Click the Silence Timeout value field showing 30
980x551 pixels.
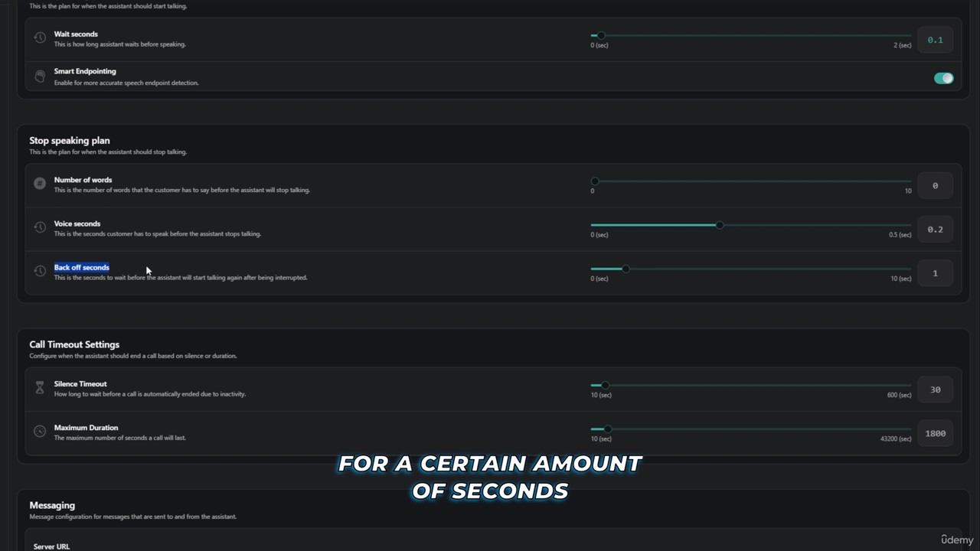(935, 390)
